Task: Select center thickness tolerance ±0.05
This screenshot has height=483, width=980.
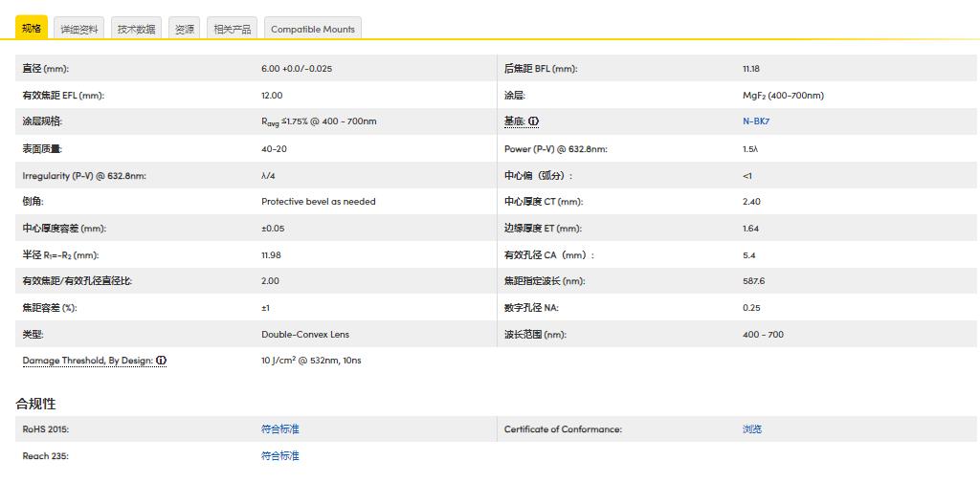Action: pyautogui.click(x=273, y=229)
